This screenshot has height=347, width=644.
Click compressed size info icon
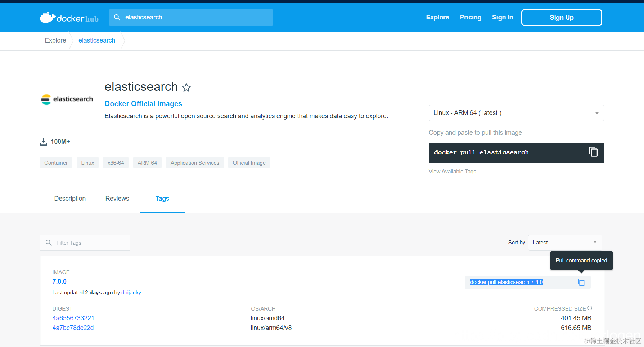590,308
